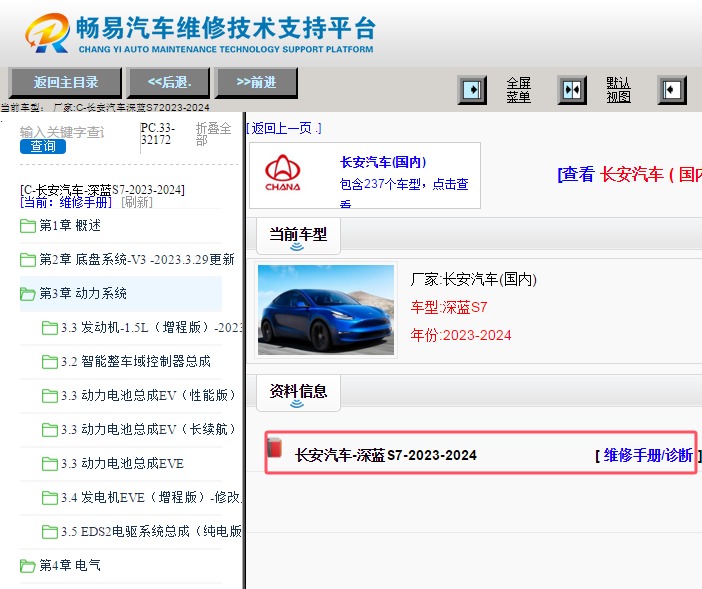Click folder icon of 3.3 发动机-1.5L

coord(50,328)
